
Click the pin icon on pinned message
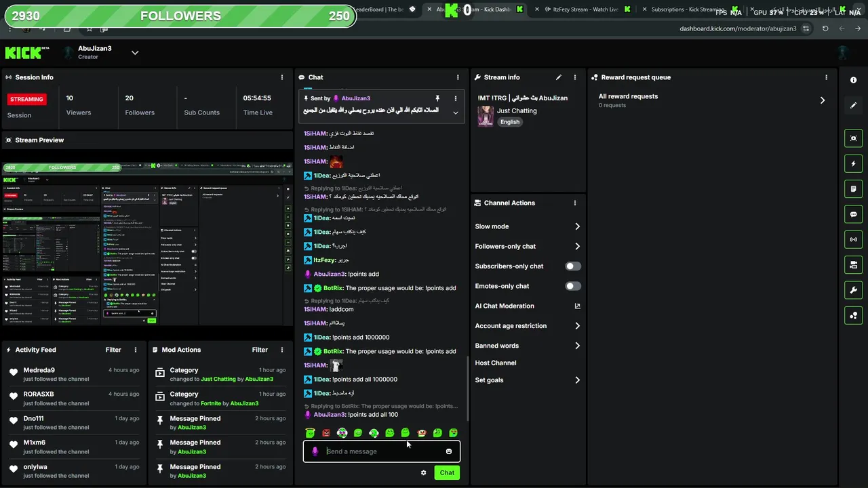tap(437, 98)
